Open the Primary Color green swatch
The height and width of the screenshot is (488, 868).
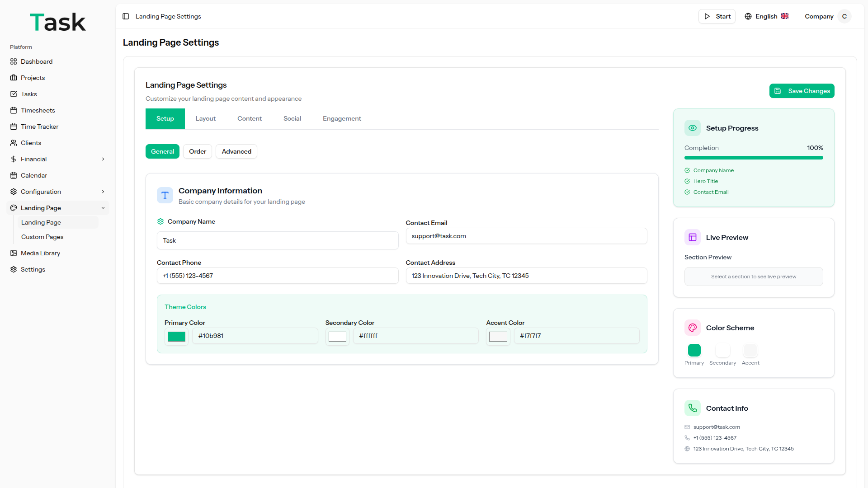pyautogui.click(x=176, y=337)
